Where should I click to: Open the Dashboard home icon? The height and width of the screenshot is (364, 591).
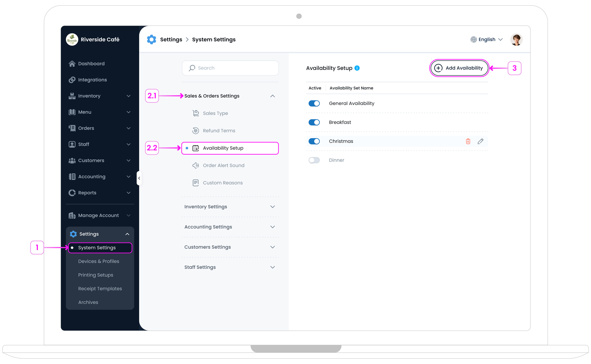click(x=72, y=64)
